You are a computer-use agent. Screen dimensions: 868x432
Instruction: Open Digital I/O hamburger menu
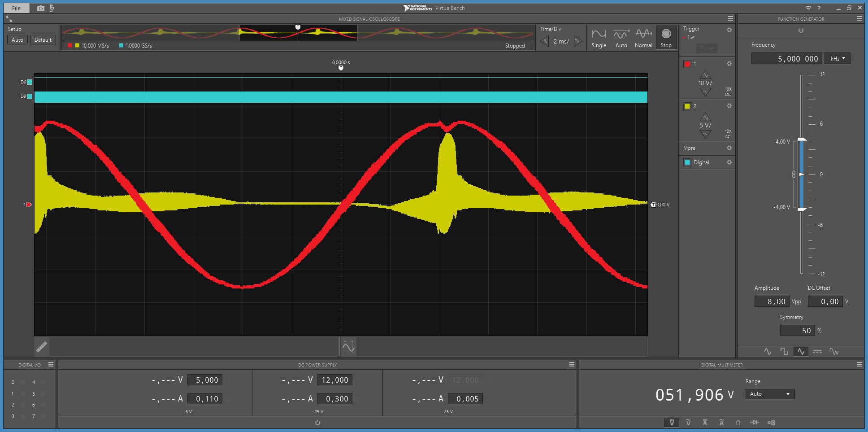click(x=51, y=364)
